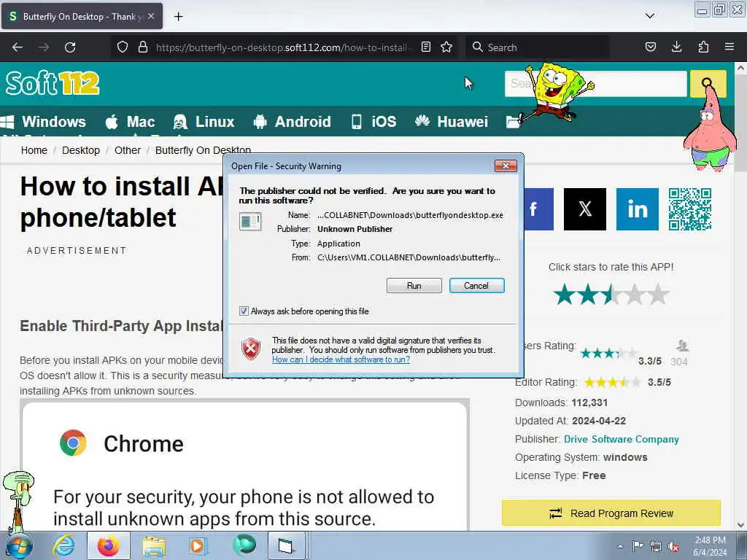The width and height of the screenshot is (747, 560).
Task: Click the padlock site security icon
Action: point(142,47)
